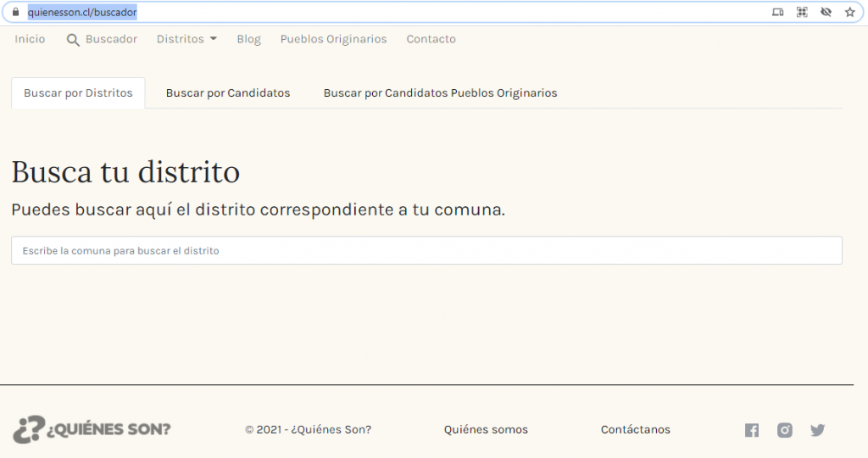Click the ¿Quiénes Son? footer logo
The image size is (868, 458).
pyautogui.click(x=92, y=429)
